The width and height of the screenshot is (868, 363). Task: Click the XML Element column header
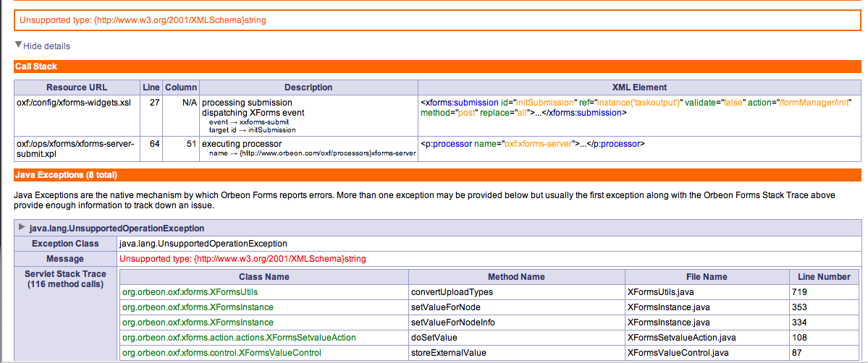pos(639,87)
